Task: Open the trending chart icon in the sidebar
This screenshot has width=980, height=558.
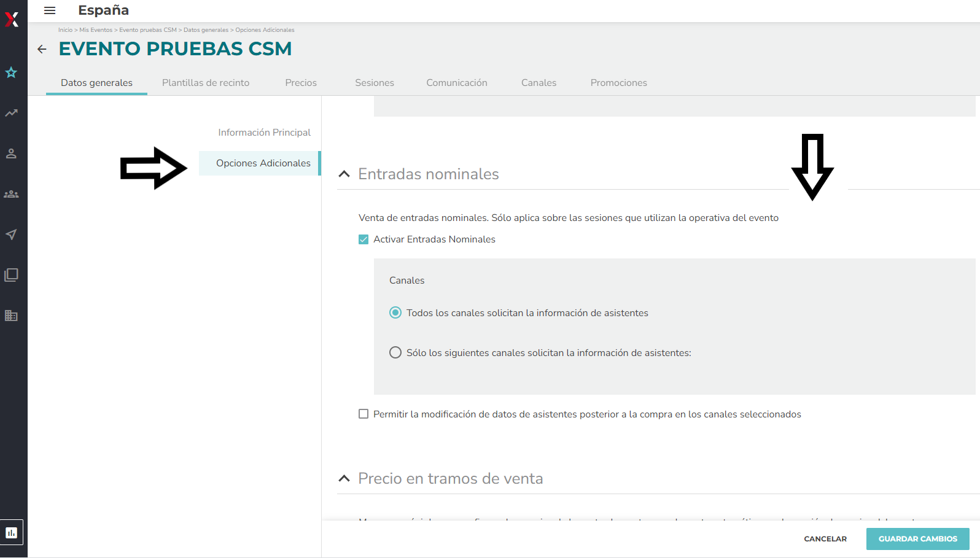Action: pyautogui.click(x=11, y=113)
